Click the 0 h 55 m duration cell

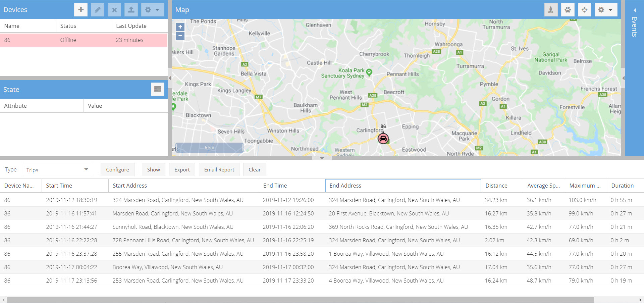point(626,200)
